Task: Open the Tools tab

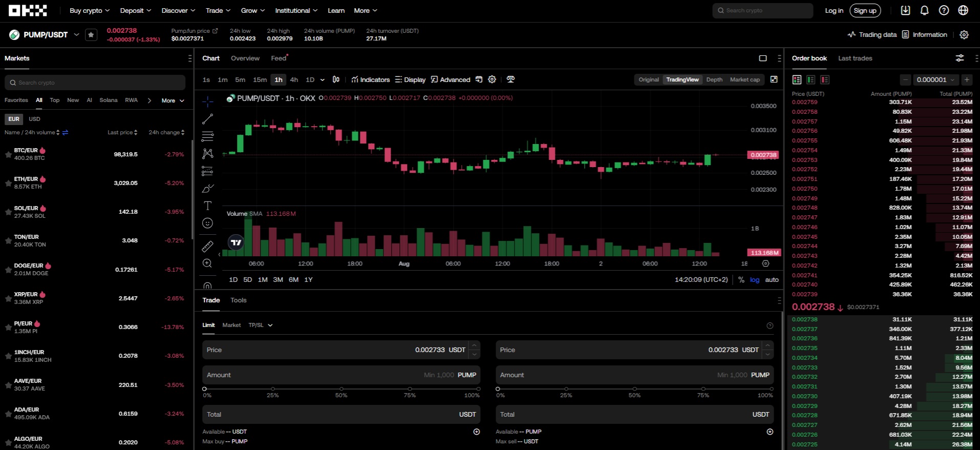Action: click(238, 300)
